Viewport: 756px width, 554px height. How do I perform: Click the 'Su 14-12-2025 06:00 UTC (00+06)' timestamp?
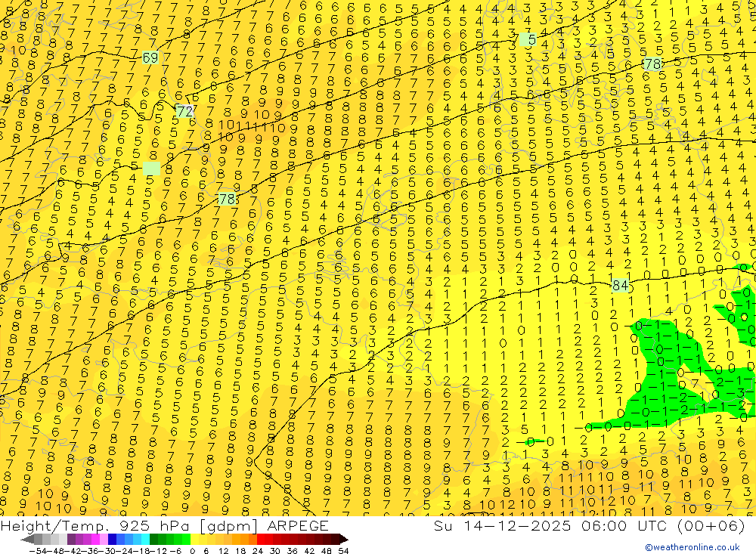click(x=589, y=525)
